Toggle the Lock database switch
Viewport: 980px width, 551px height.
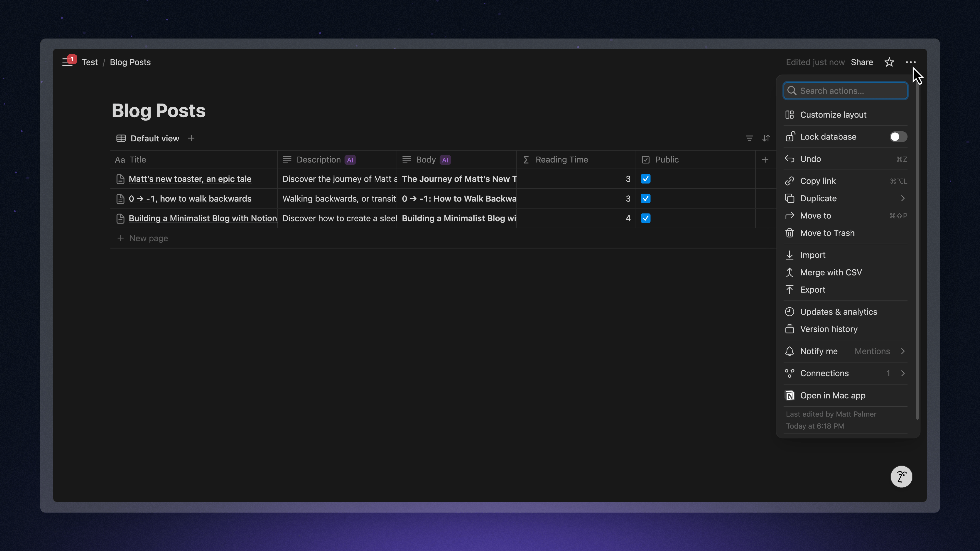[898, 137]
